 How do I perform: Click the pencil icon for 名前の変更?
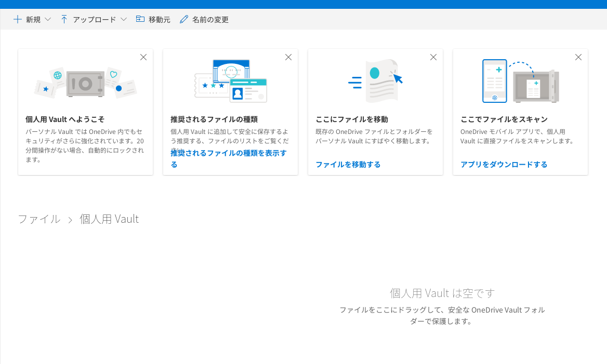[x=183, y=19]
